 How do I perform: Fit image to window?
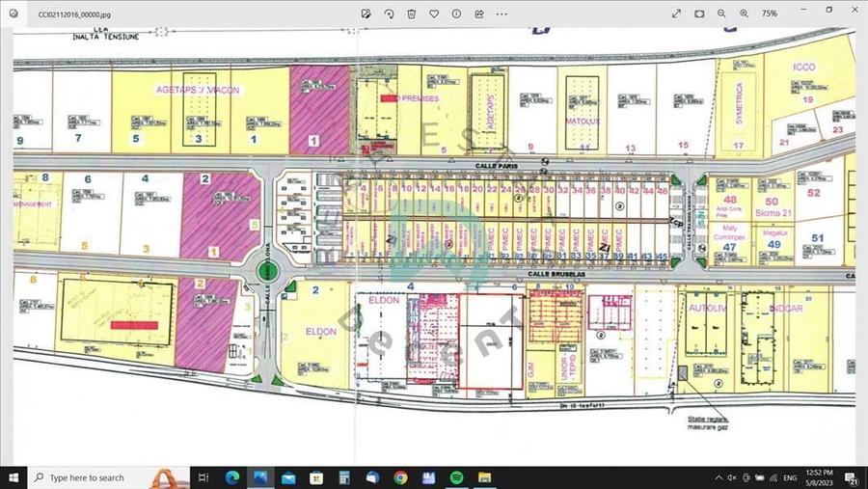(x=699, y=14)
